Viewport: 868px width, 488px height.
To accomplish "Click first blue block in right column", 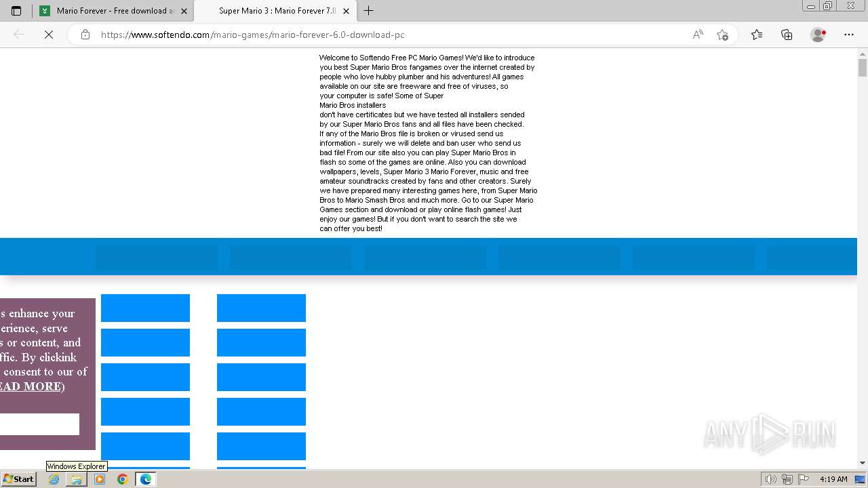I will tap(261, 308).
